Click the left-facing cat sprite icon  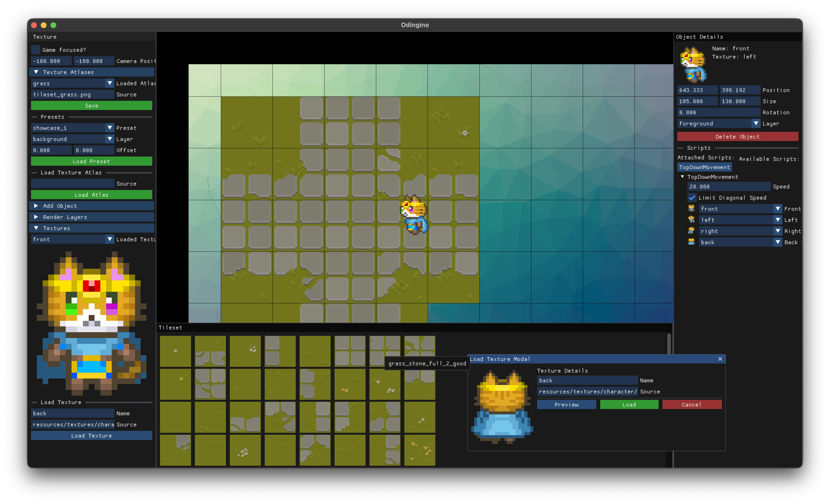point(691,220)
